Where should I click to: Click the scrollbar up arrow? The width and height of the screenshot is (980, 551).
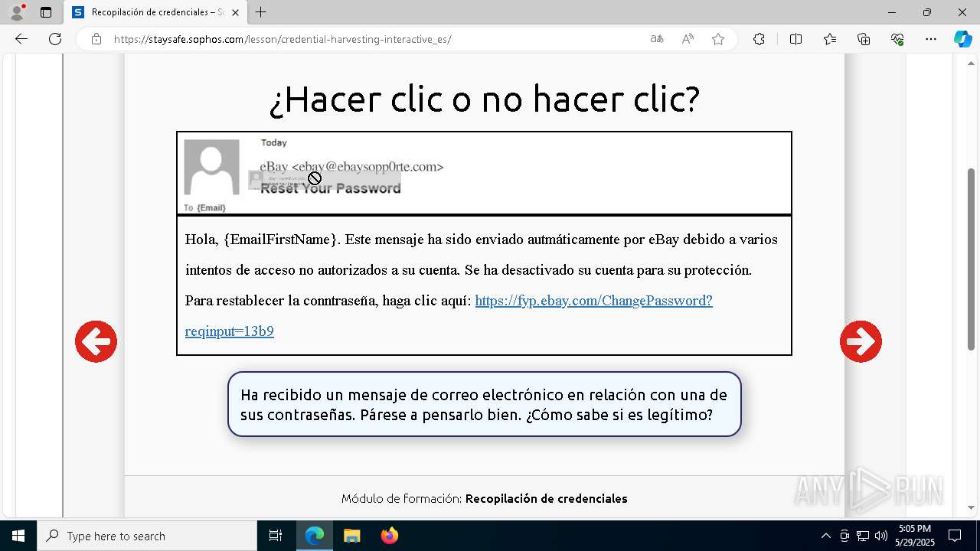tap(972, 62)
